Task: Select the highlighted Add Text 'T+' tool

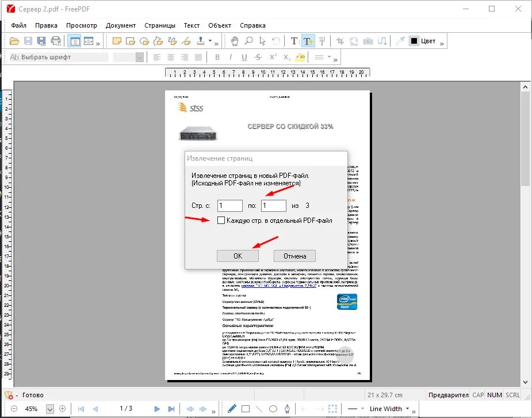Action: pos(308,41)
